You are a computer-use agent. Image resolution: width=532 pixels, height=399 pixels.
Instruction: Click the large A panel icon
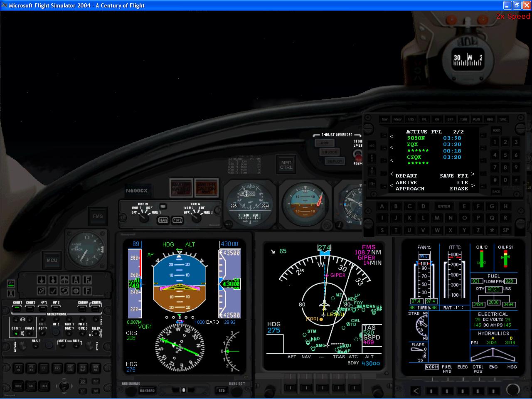point(76,280)
